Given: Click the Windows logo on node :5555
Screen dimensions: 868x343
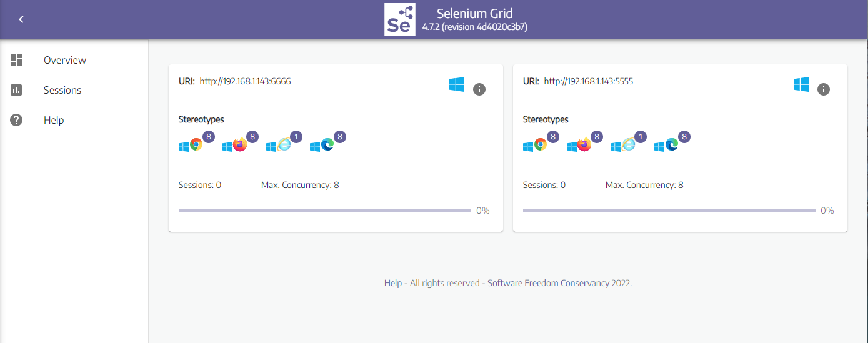Looking at the screenshot, I should (x=801, y=85).
